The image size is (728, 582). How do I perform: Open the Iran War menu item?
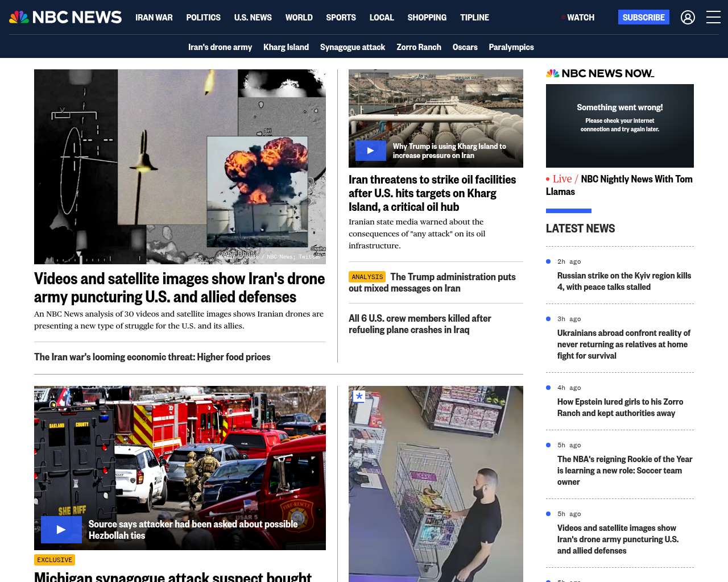click(x=154, y=18)
